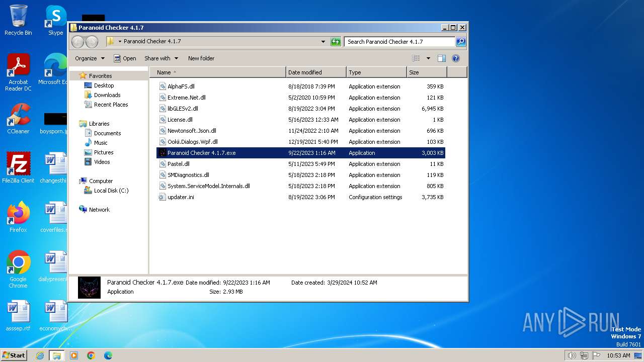Select Network in navigation pane

coord(99,210)
